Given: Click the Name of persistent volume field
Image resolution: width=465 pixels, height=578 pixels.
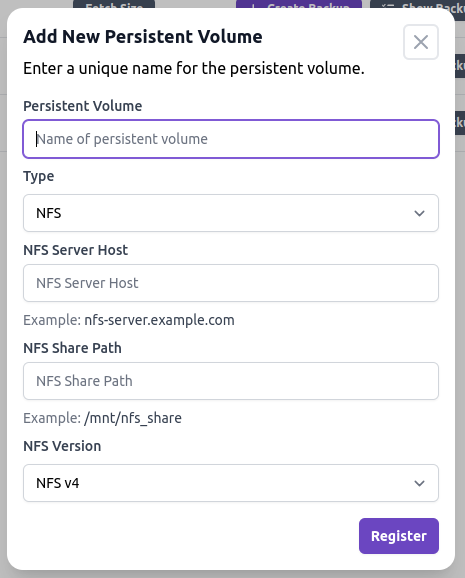Looking at the screenshot, I should coord(231,139).
